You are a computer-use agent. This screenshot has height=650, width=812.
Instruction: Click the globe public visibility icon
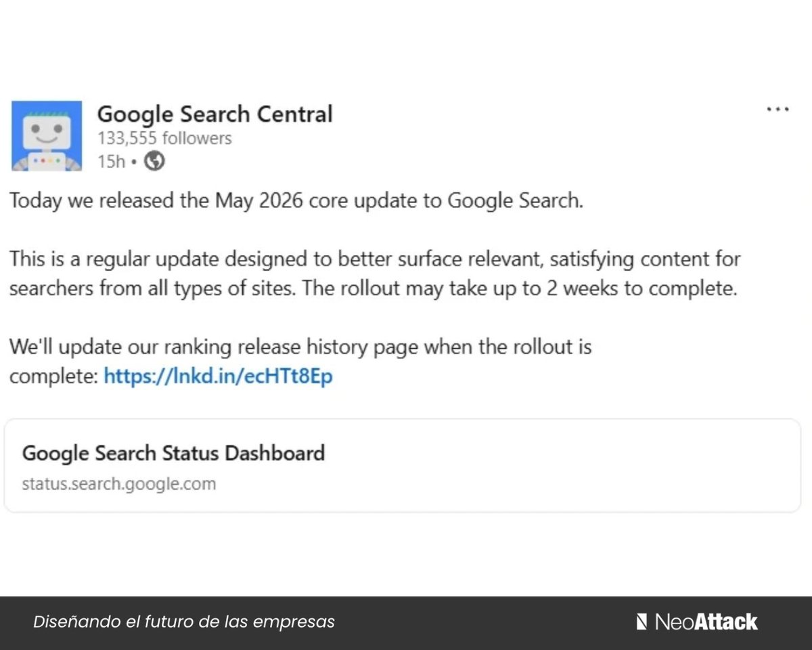[155, 161]
